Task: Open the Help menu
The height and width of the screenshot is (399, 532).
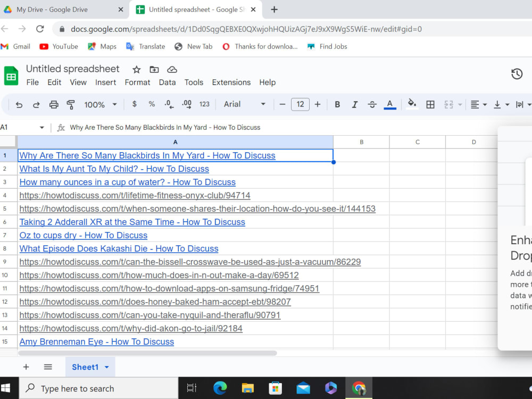Action: pos(268,82)
